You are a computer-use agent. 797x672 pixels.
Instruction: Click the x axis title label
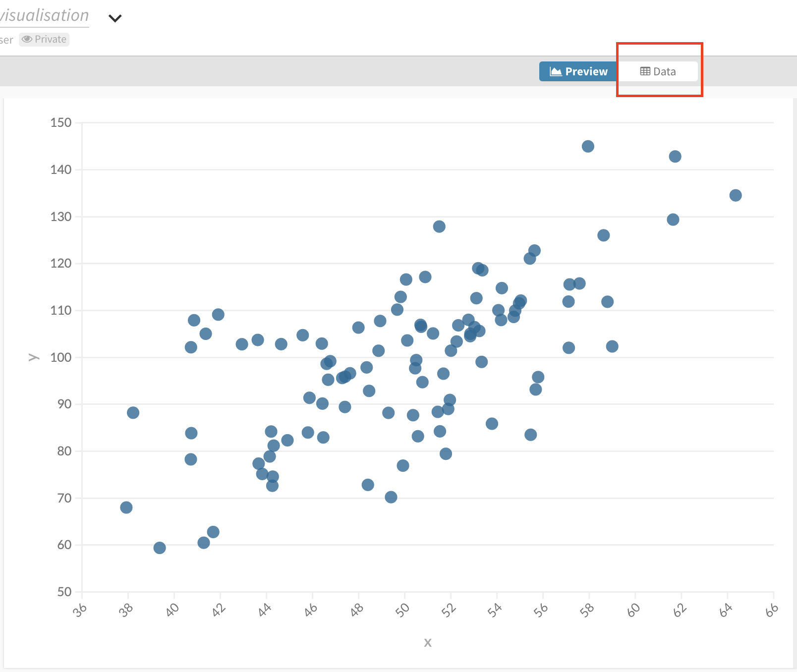(428, 643)
